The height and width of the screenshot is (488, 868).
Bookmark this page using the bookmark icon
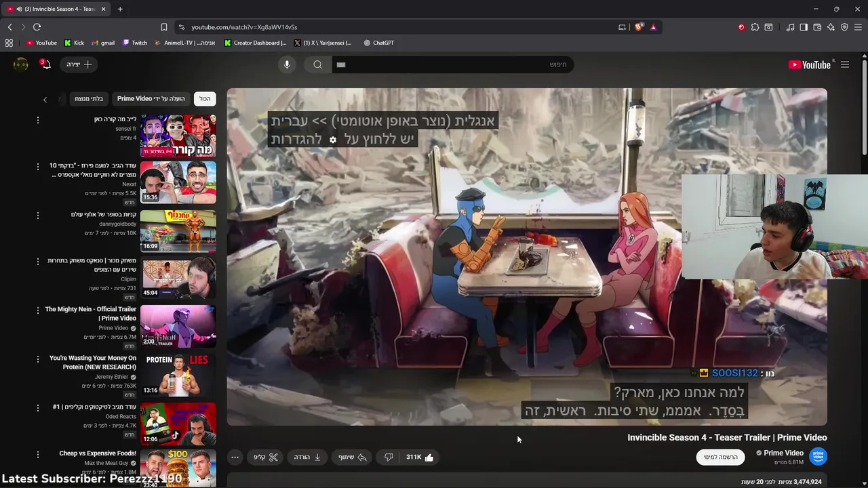(163, 27)
